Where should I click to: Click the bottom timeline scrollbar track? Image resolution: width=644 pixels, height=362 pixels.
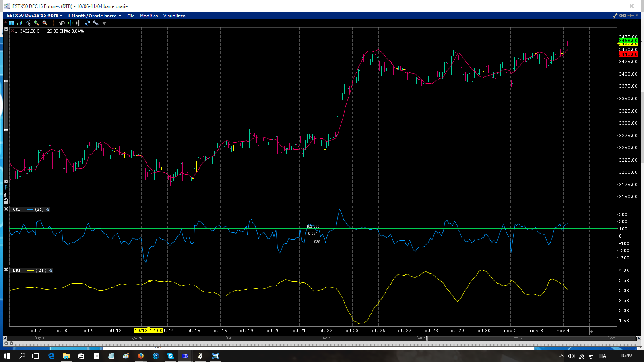click(322, 338)
